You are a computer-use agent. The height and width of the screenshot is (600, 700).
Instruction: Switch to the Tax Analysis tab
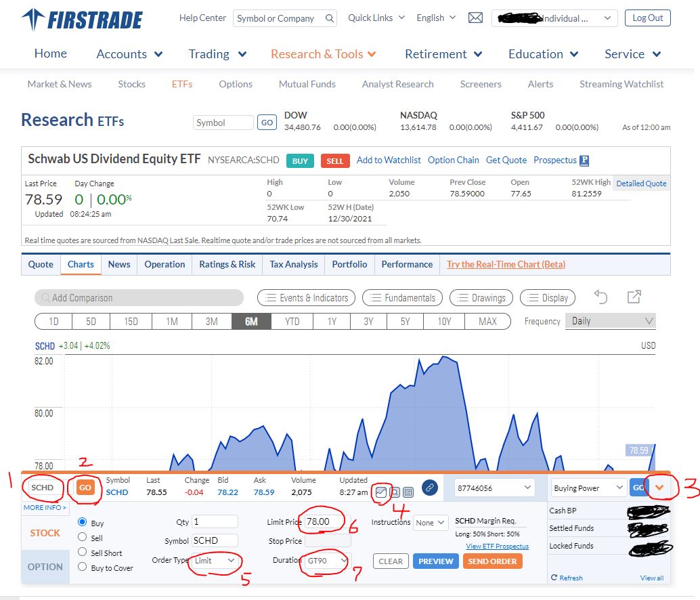[x=294, y=264]
